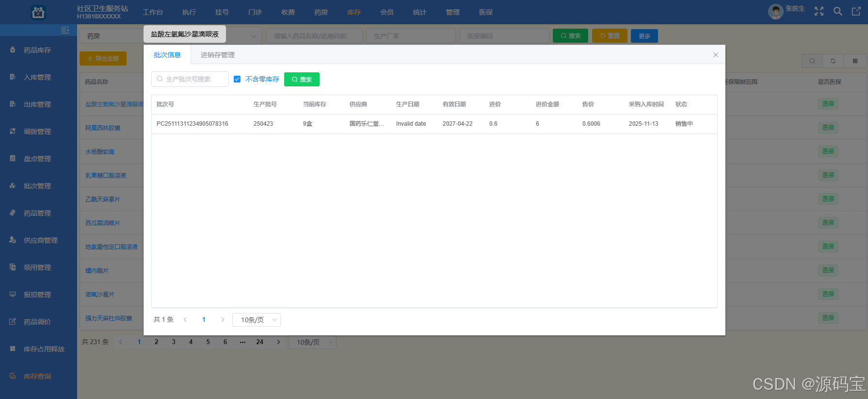Click the 入库管理 sidebar icon

click(x=13, y=77)
